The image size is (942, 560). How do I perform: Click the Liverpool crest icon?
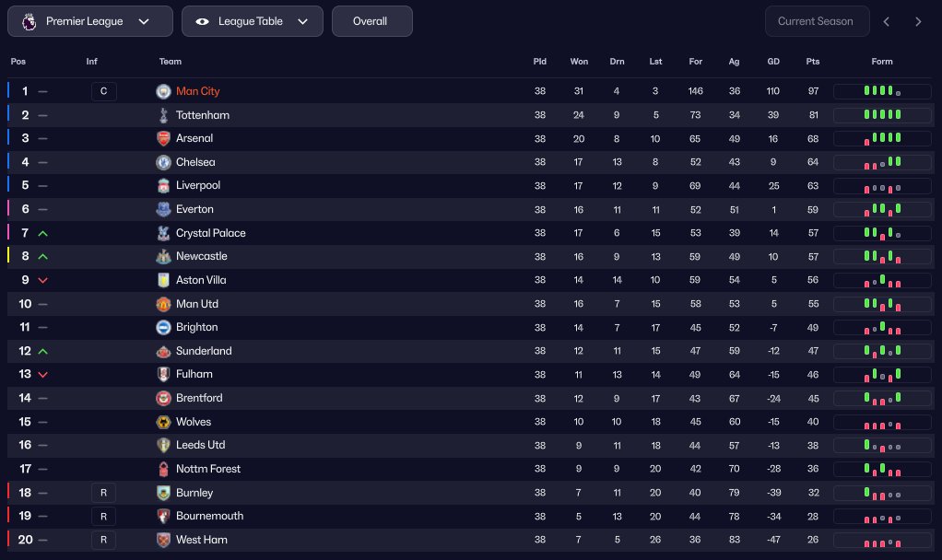click(163, 186)
